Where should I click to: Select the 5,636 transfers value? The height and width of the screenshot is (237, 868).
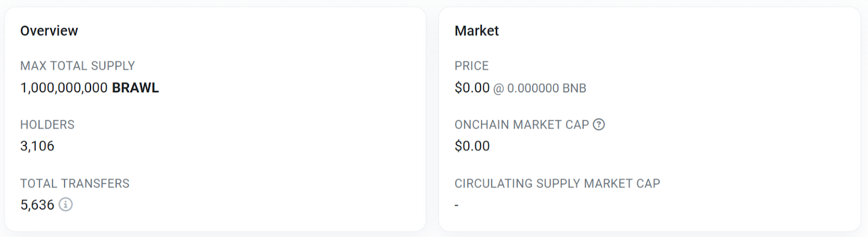point(37,205)
